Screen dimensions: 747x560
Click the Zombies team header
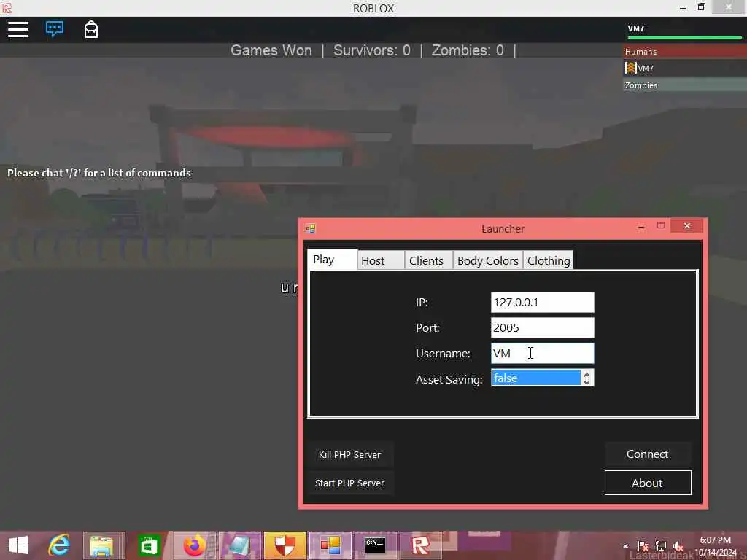pos(684,85)
